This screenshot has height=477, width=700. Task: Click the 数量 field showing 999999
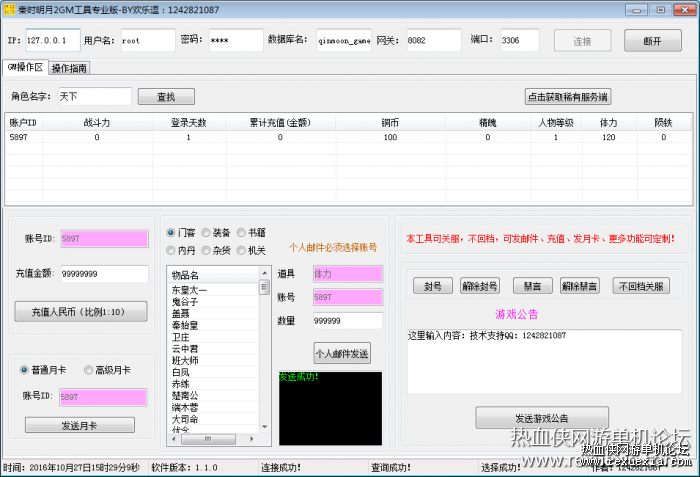(x=348, y=321)
